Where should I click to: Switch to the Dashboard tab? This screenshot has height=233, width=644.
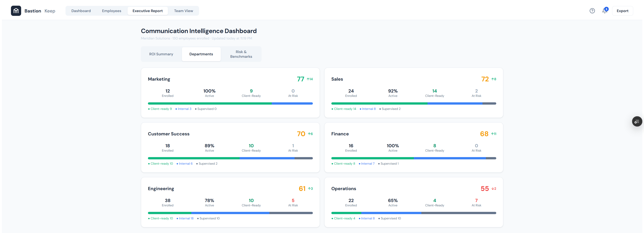(81, 11)
